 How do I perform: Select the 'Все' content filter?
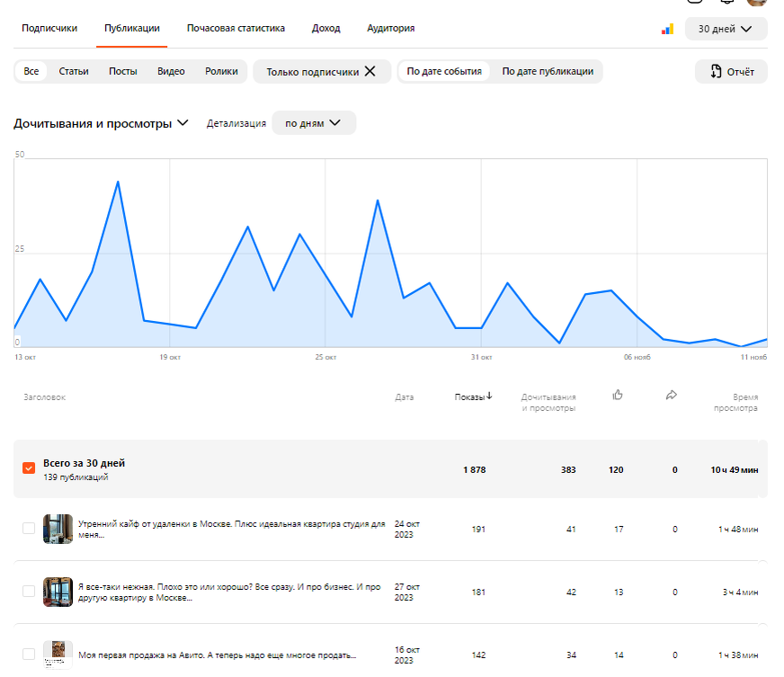click(31, 71)
